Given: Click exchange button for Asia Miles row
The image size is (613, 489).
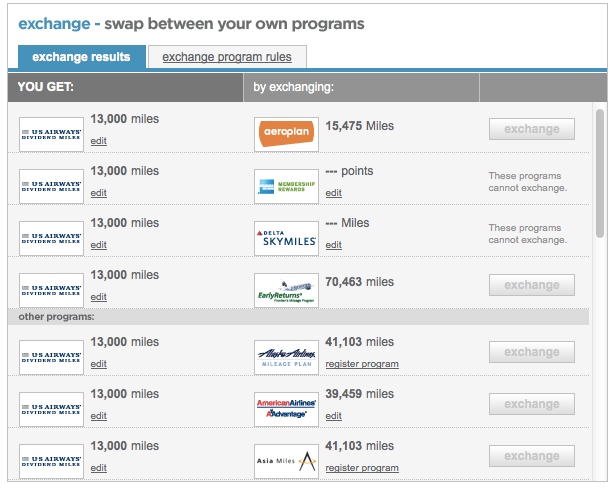Looking at the screenshot, I should click(x=532, y=456).
